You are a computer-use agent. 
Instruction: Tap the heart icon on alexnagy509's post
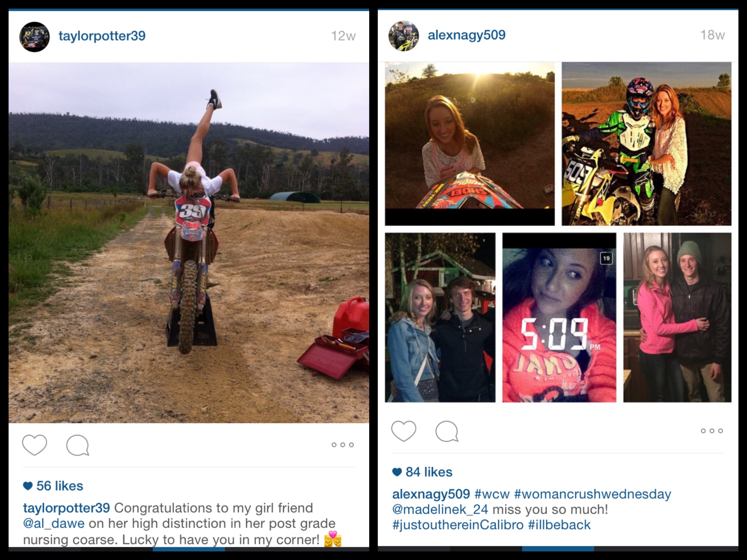pyautogui.click(x=404, y=431)
